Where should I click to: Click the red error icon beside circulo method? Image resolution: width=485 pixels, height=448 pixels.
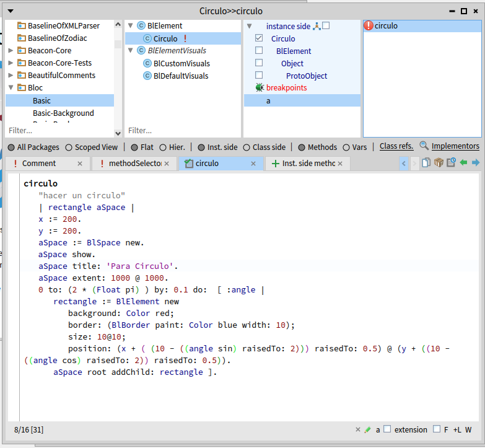pyautogui.click(x=369, y=26)
